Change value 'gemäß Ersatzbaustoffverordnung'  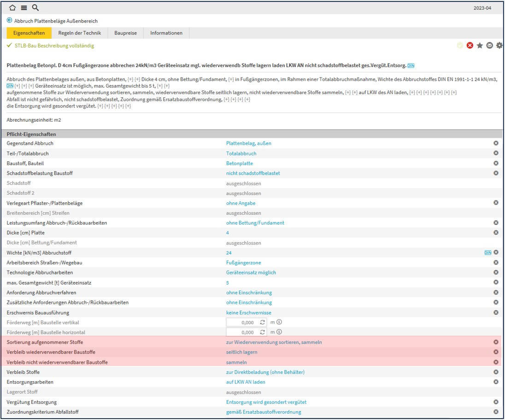click(x=264, y=412)
